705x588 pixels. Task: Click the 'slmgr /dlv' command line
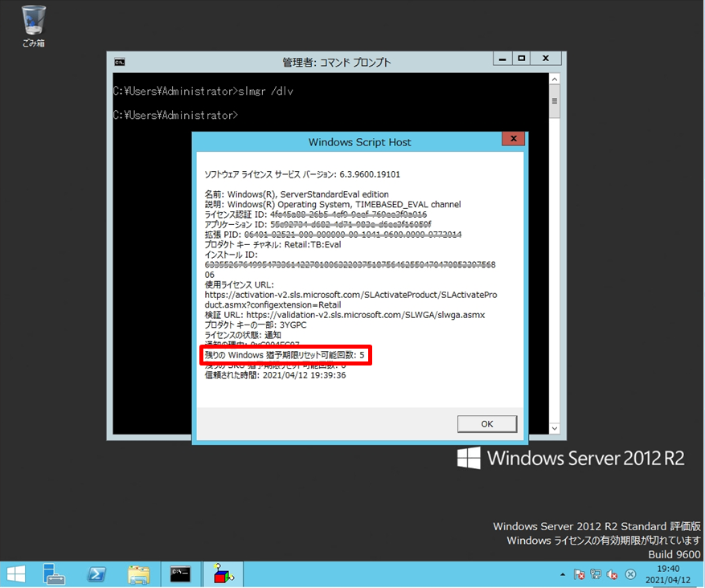(x=203, y=92)
